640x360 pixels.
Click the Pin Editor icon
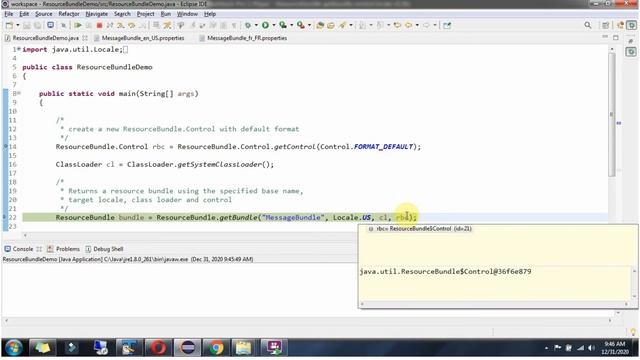447,25
